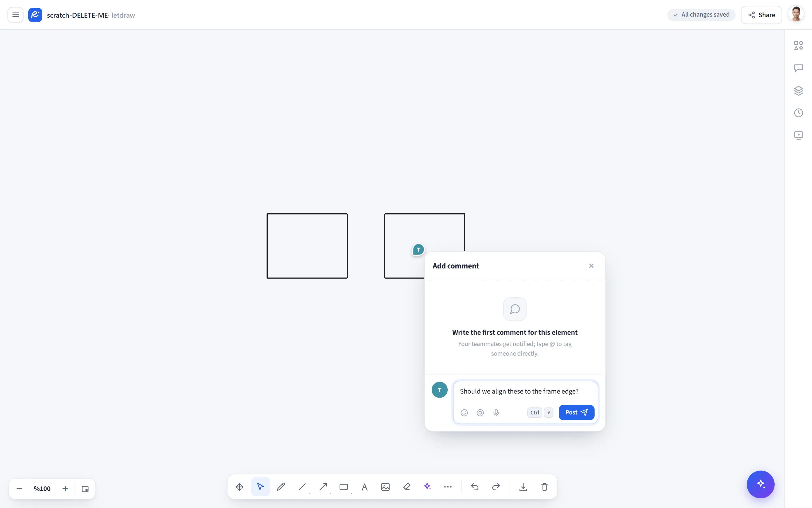Screen dimensions: 812x508
Task: Open the emoji picker in comment box
Action: (464, 413)
